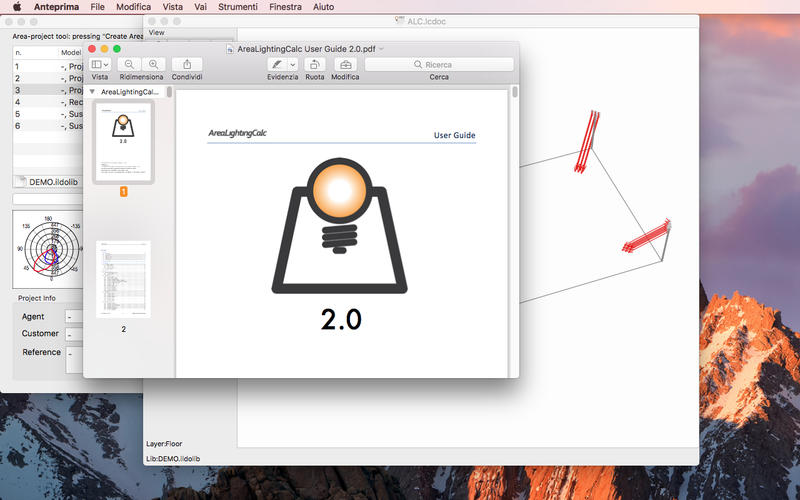Viewport: 800px width, 500px height.
Task: Show the Modifica markup toolbox
Action: (x=345, y=64)
